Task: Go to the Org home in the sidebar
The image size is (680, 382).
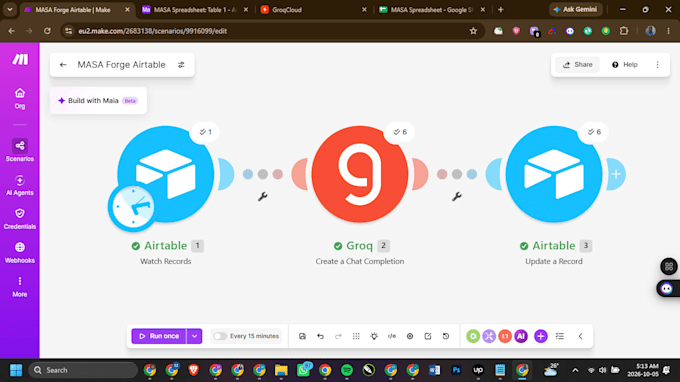Action: point(20,98)
